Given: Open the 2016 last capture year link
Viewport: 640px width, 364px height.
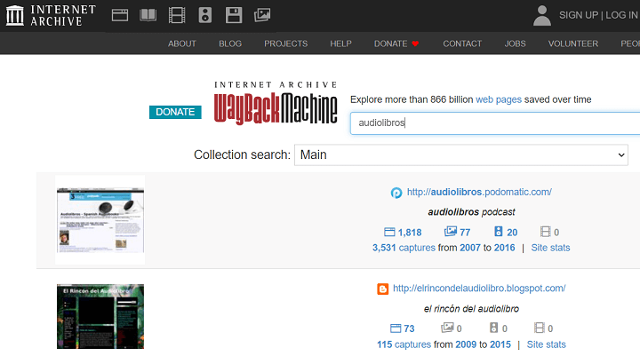Looking at the screenshot, I should pos(505,248).
